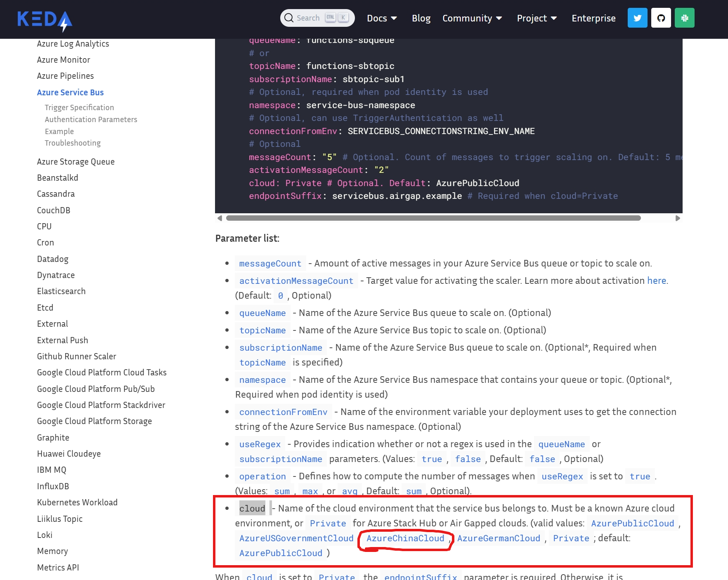Open Memory scaler page
The width and height of the screenshot is (728, 580).
pyautogui.click(x=52, y=551)
